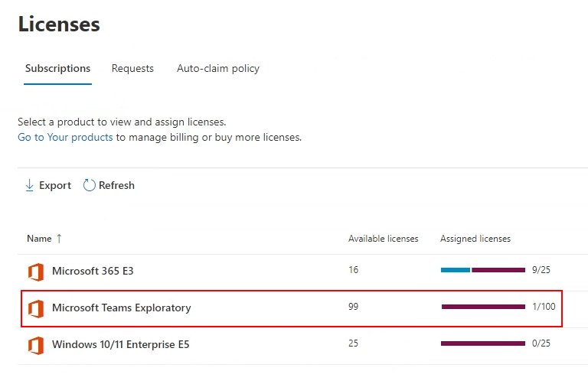Click the Export button label
This screenshot has width=588, height=384.
coord(55,185)
